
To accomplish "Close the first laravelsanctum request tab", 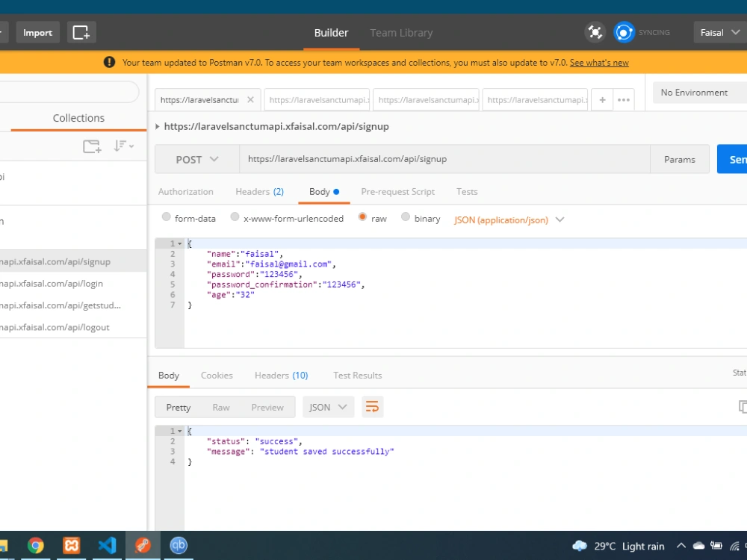I will (x=250, y=99).
